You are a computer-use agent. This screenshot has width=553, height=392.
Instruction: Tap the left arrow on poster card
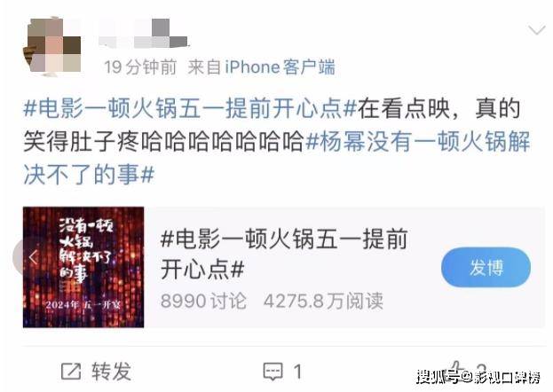[x=33, y=257]
